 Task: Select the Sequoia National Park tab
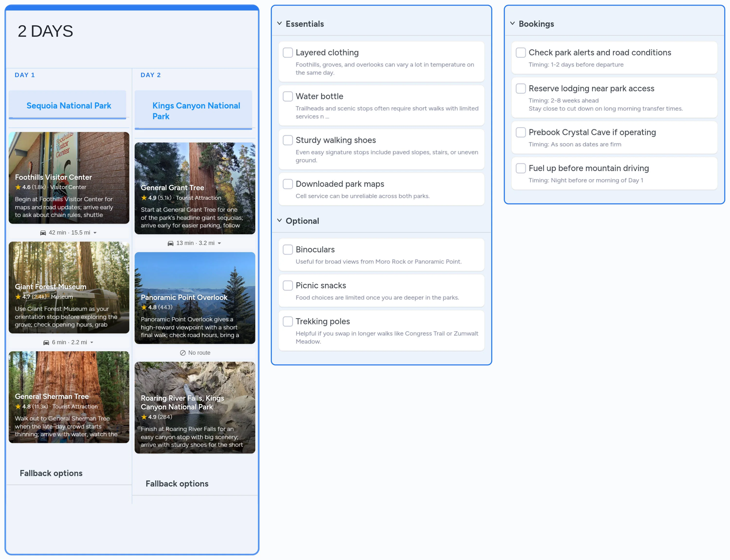[69, 105]
